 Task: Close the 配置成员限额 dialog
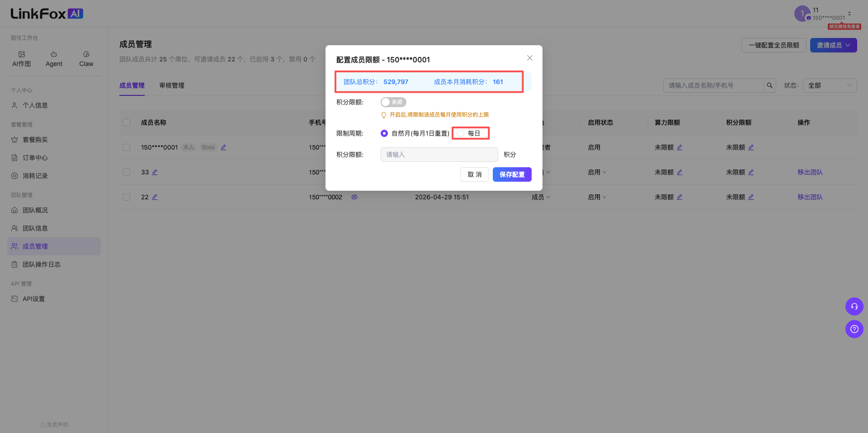click(530, 58)
